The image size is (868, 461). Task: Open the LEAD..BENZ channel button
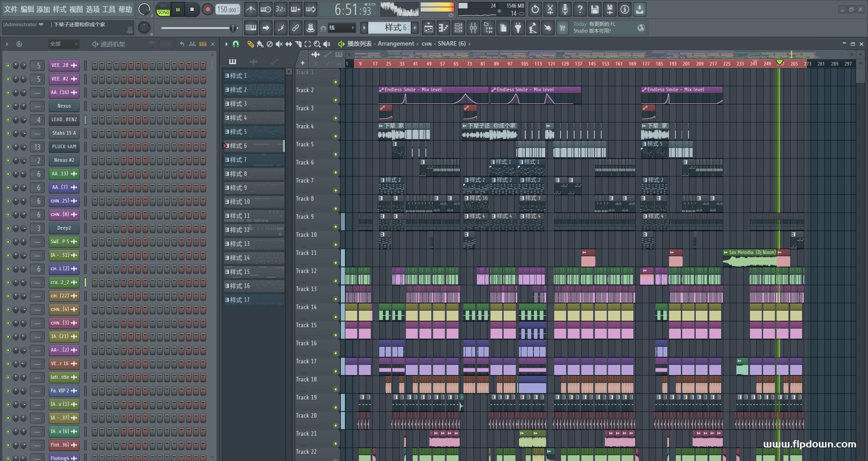(64, 120)
